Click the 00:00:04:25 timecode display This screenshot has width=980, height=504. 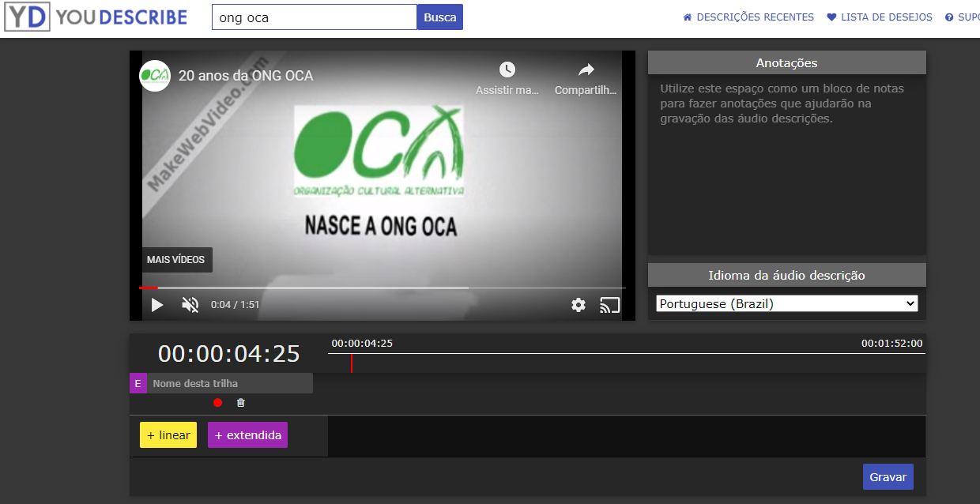click(x=229, y=354)
